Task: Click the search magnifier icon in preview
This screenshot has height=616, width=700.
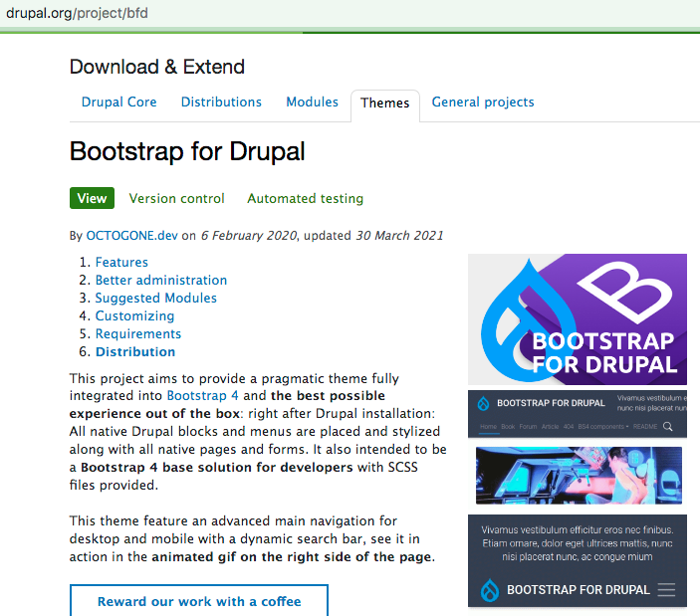Action: point(668,427)
